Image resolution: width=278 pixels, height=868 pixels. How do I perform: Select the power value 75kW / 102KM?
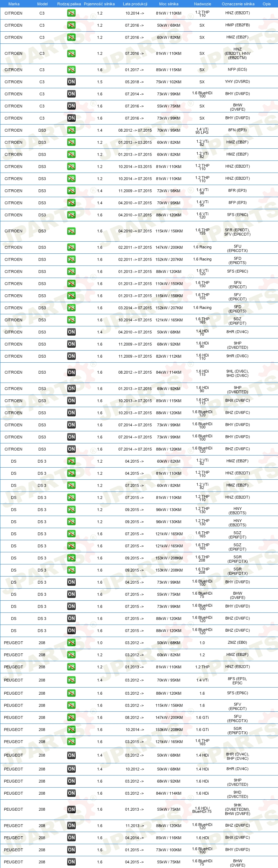tap(169, 82)
